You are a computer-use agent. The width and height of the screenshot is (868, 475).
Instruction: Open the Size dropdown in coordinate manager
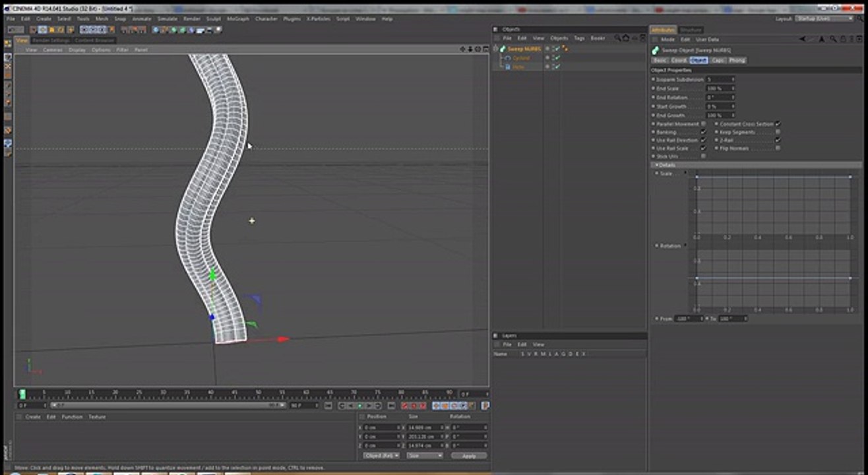click(x=425, y=456)
